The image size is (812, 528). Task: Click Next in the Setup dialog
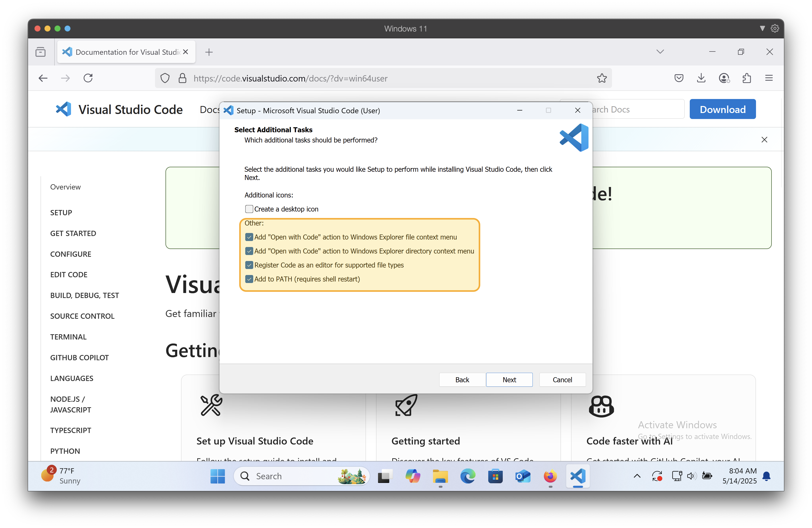tap(509, 379)
